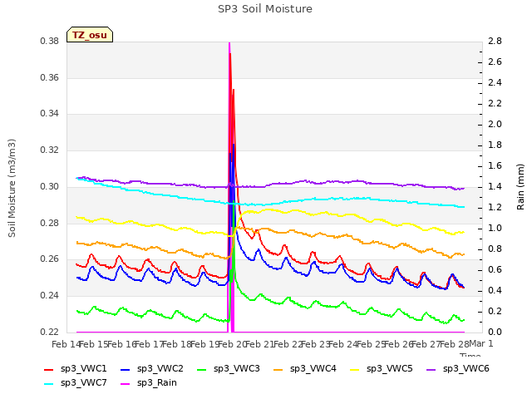532x399 pixels.
Task: Click the red sp3_VWC1 legend swatch
Action: click(x=49, y=369)
